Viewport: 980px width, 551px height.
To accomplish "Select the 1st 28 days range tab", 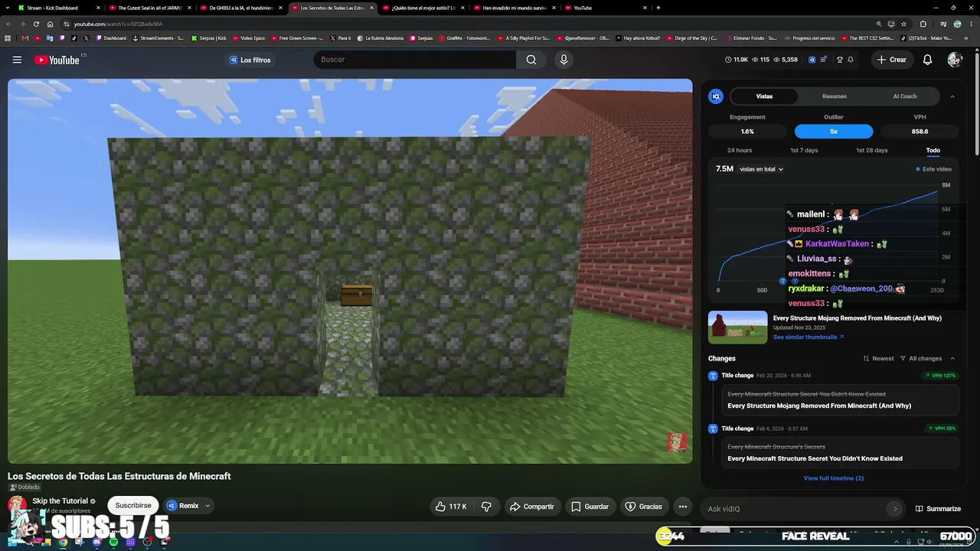I will (872, 151).
